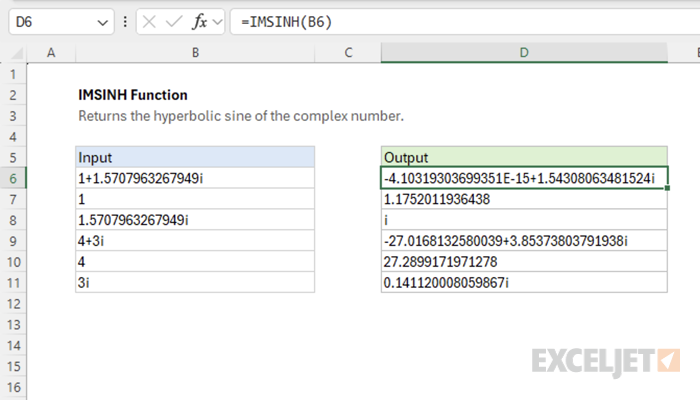
Task: Select output cell containing i
Action: tap(524, 220)
